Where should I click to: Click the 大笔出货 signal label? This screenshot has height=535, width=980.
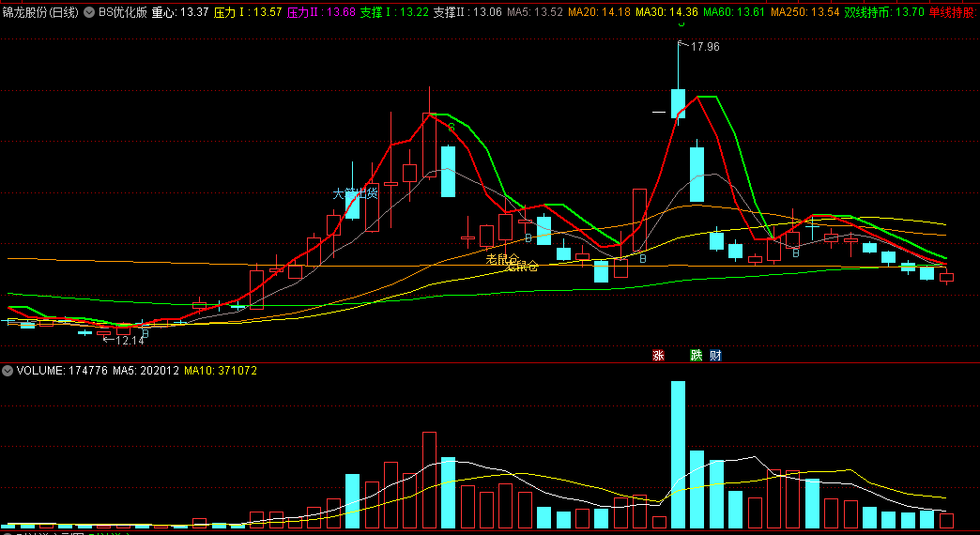coord(356,193)
